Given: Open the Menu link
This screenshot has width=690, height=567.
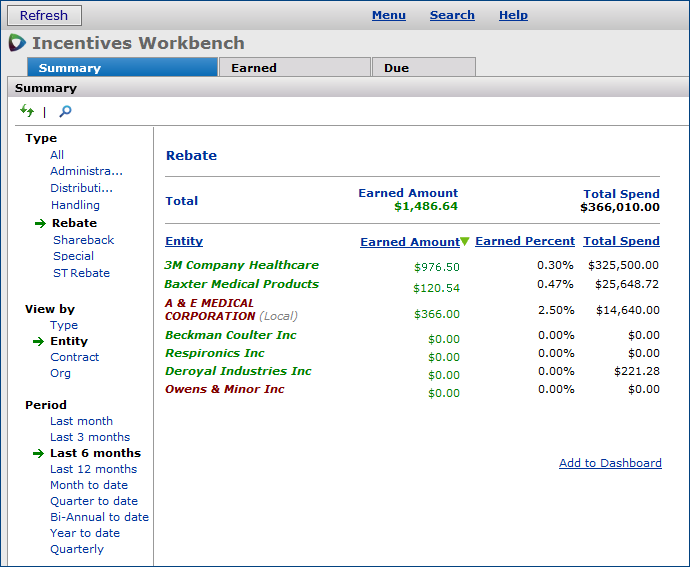Looking at the screenshot, I should (x=388, y=15).
